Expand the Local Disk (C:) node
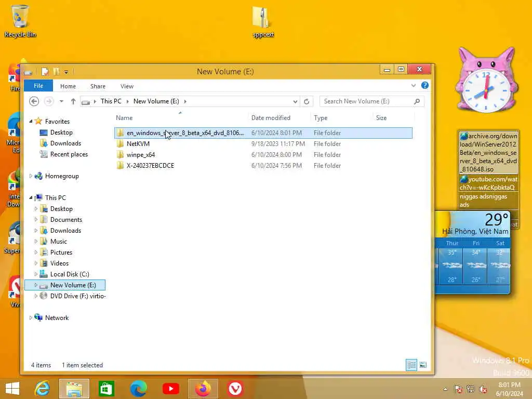 coord(36,274)
